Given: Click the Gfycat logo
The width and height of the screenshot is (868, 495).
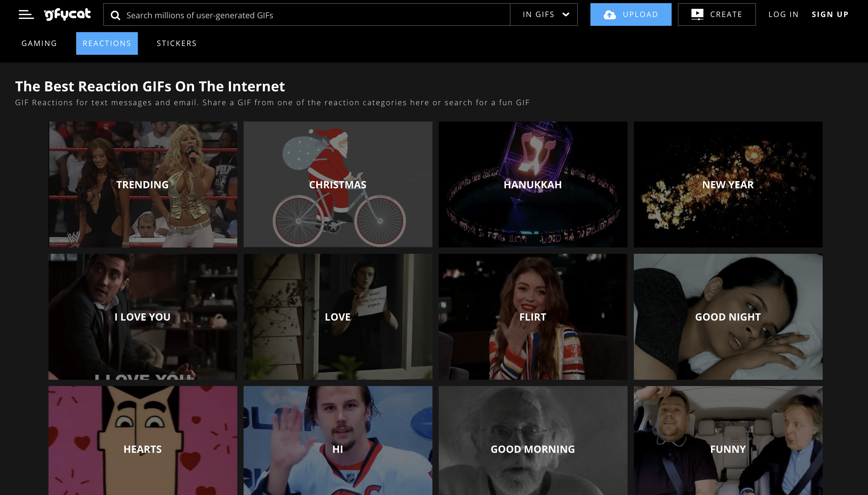Looking at the screenshot, I should [x=68, y=14].
